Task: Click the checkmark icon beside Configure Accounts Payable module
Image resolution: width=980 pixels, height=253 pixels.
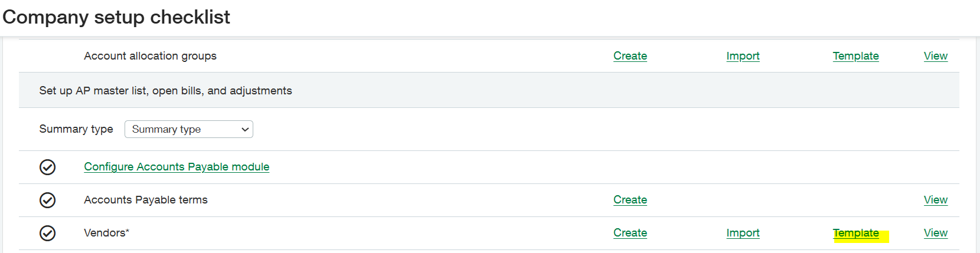Action: point(48,167)
